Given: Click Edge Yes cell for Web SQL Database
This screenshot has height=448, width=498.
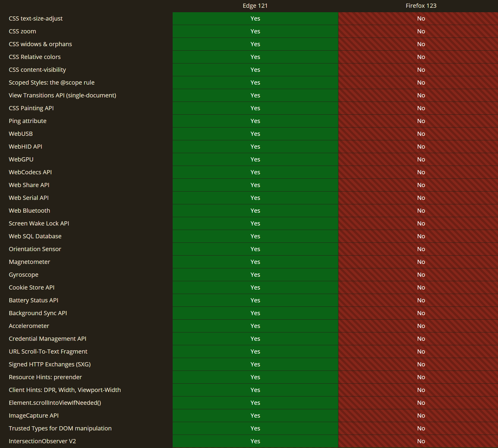Looking at the screenshot, I should (255, 236).
